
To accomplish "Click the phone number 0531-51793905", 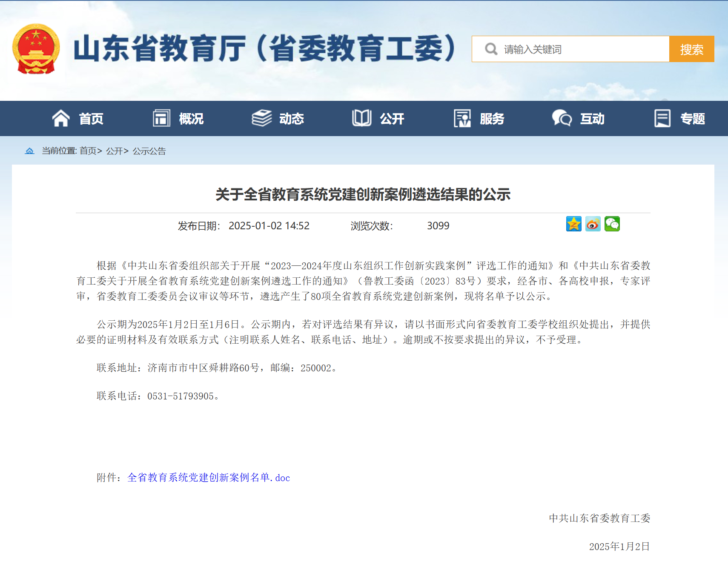I will 181,396.
